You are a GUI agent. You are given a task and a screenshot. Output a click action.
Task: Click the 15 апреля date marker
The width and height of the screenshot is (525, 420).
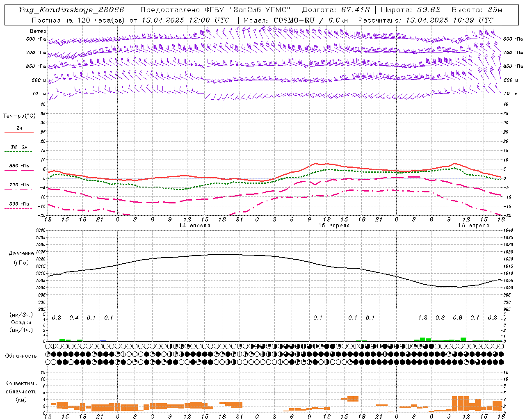coord(334,226)
